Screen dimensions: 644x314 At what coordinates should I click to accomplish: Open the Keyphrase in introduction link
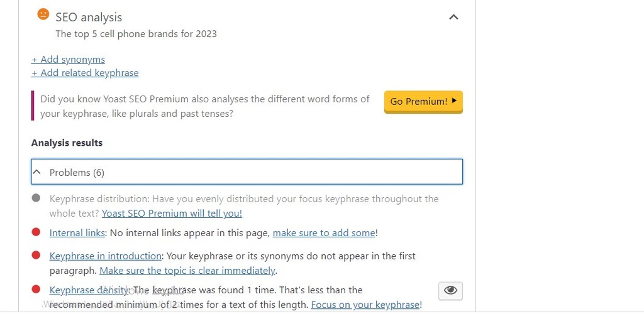[x=105, y=256]
